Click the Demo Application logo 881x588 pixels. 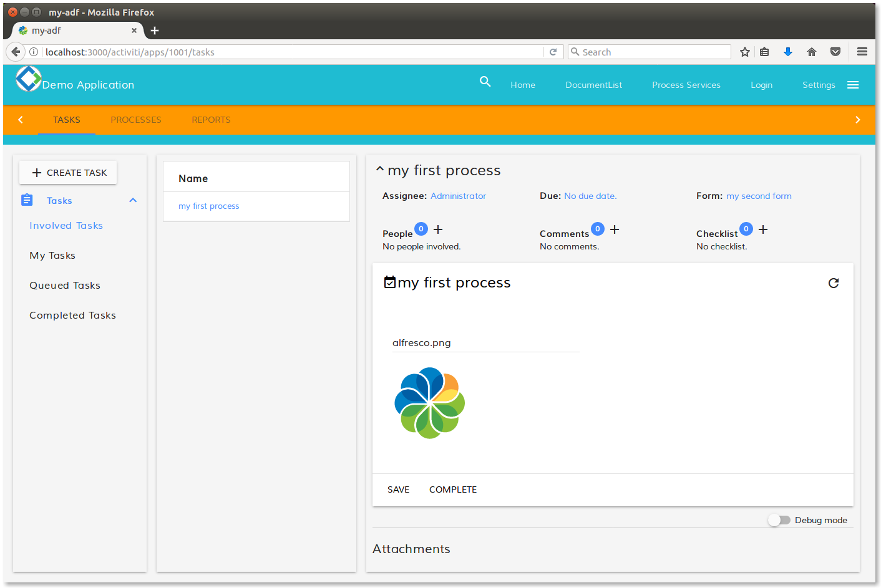(28, 79)
